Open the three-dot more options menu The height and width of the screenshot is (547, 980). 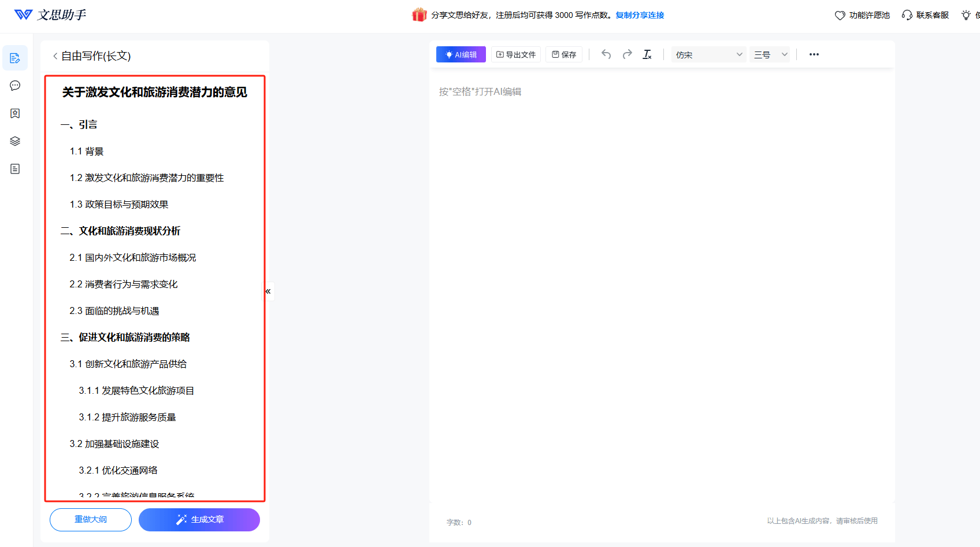pos(814,54)
